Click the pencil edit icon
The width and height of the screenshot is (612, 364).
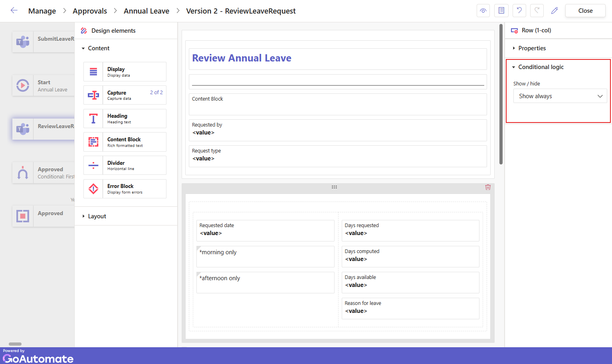coord(555,11)
